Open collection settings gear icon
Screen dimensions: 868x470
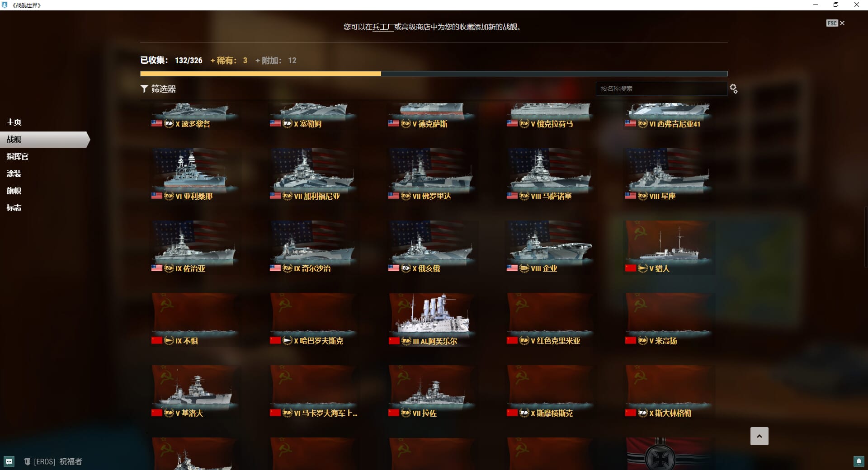pos(734,89)
